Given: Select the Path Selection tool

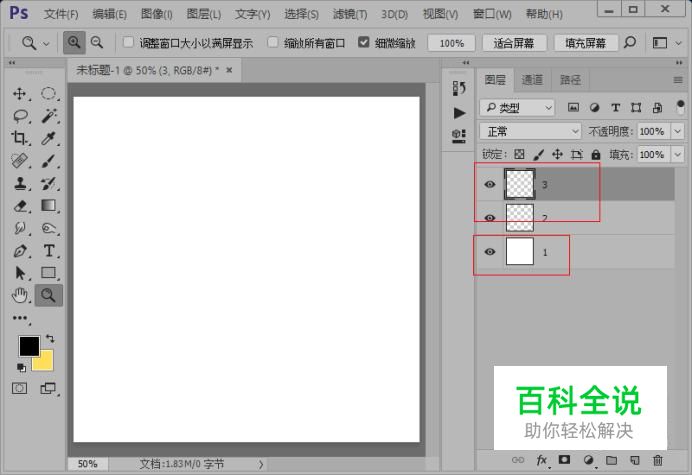Looking at the screenshot, I should point(20,273).
